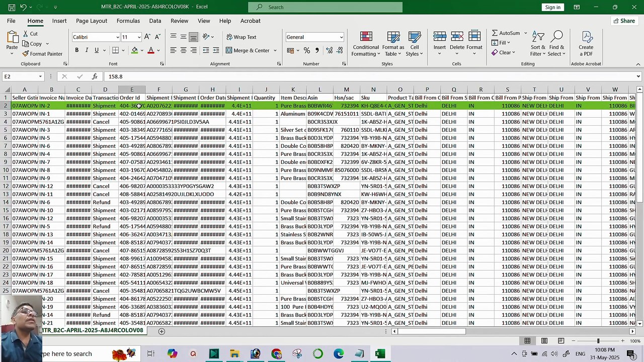Toggle Wrap Text
This screenshot has height=362, width=644.
click(x=241, y=37)
